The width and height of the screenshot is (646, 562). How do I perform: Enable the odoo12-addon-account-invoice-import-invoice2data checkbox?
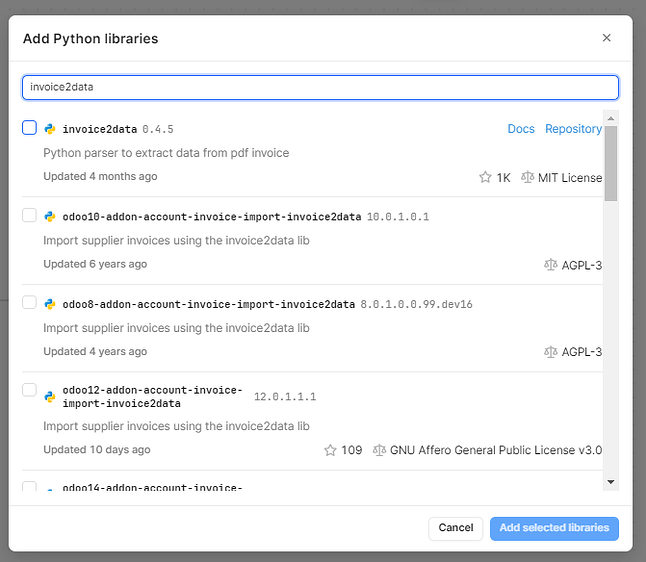pos(29,390)
